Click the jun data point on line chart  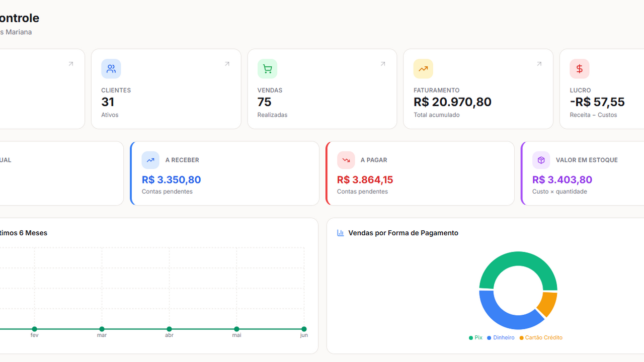click(304, 329)
